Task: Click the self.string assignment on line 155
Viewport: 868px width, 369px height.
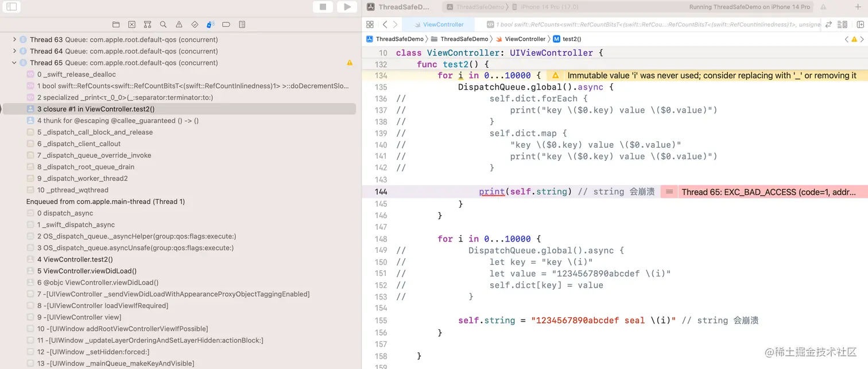Action: click(x=567, y=320)
